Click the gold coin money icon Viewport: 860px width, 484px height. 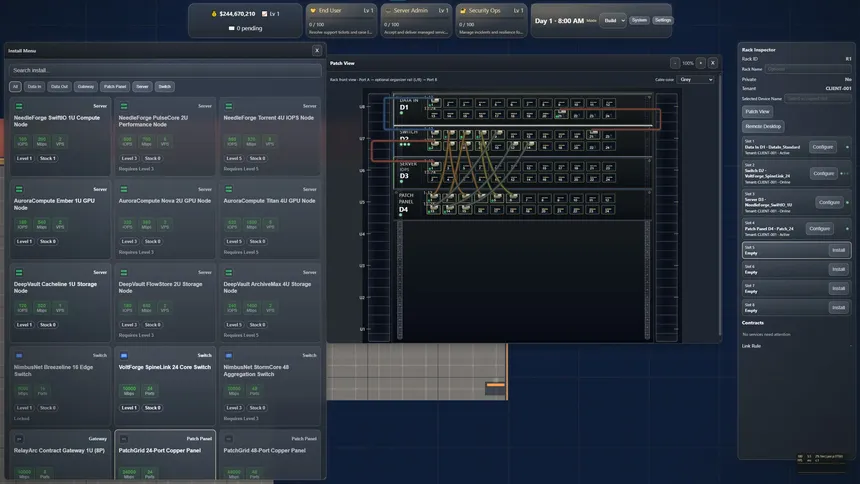pyautogui.click(x=213, y=14)
